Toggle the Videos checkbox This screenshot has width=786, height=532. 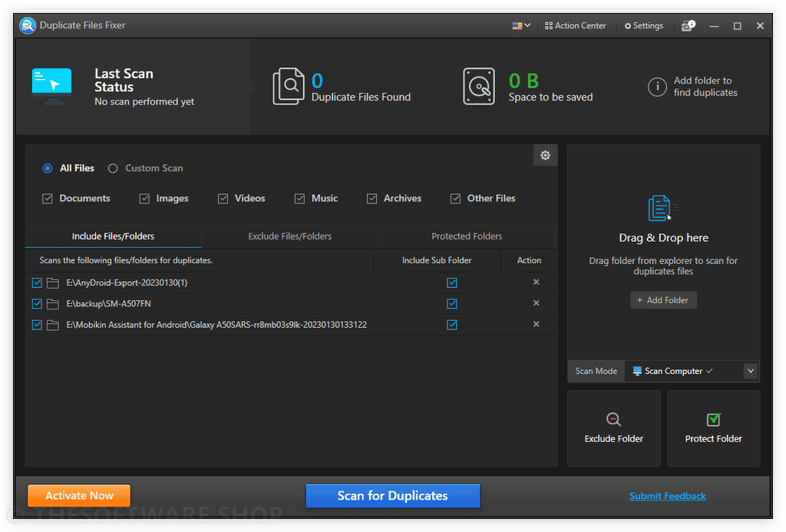pos(223,199)
